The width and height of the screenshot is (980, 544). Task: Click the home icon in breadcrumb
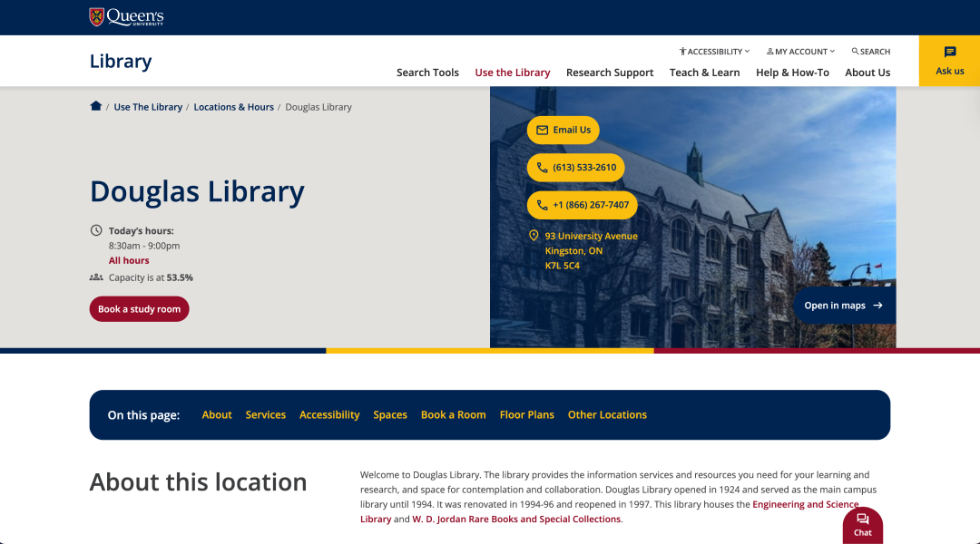click(x=96, y=106)
